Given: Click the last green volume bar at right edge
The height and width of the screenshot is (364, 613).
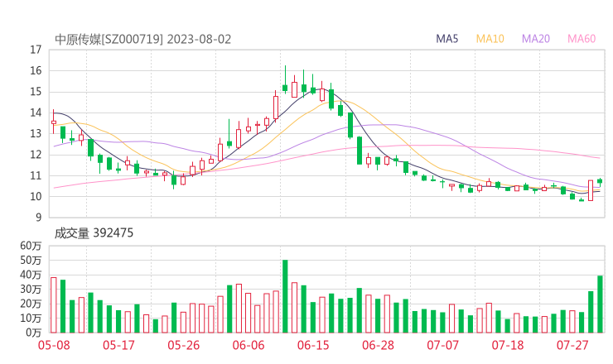Looking at the screenshot, I should [600, 304].
